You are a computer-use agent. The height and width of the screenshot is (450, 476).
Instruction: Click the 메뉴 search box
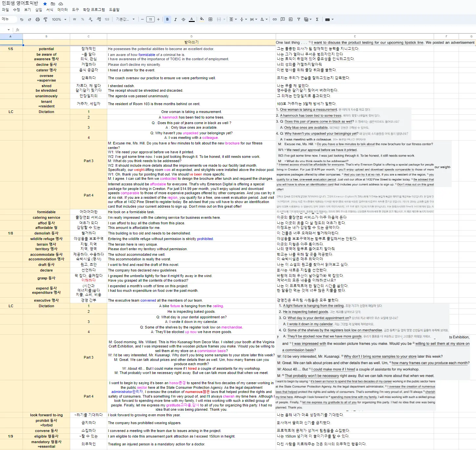tap(9, 19)
